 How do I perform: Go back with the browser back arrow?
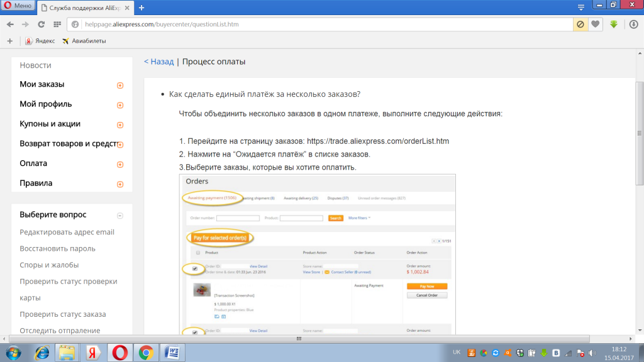10,25
